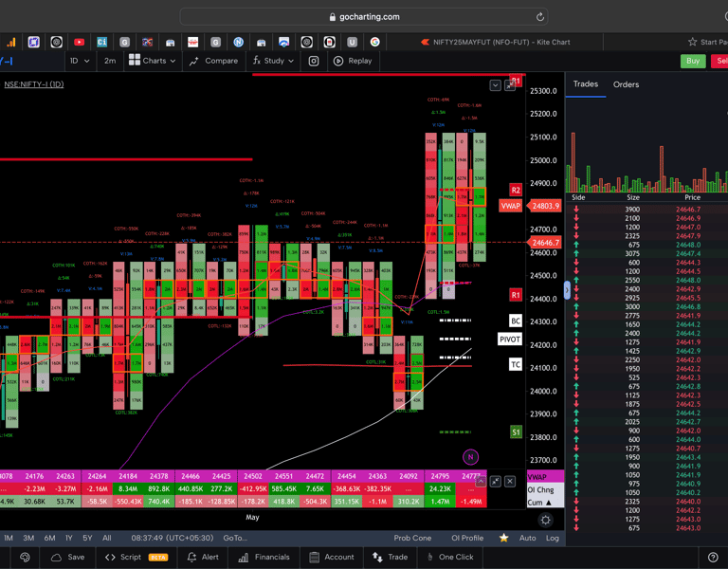Open the 1D timeframe dropdown
This screenshot has height=569, width=728.
[x=79, y=61]
